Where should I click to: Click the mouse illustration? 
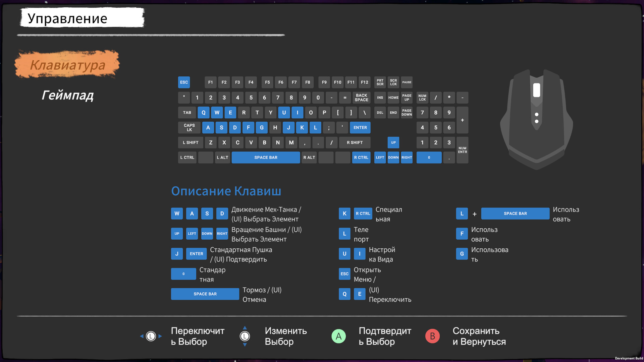pos(536,119)
